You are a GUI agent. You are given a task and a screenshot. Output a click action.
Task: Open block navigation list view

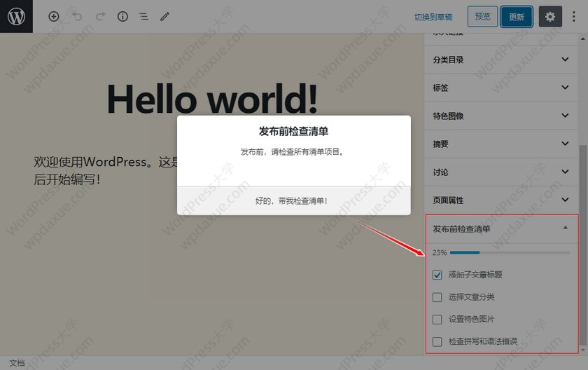(x=143, y=17)
